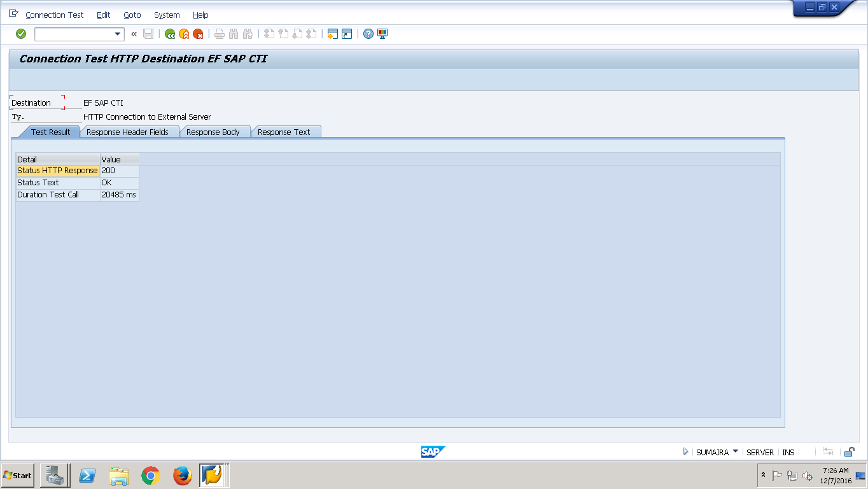
Task: Open Google Chrome from the taskbar
Action: click(x=150, y=476)
